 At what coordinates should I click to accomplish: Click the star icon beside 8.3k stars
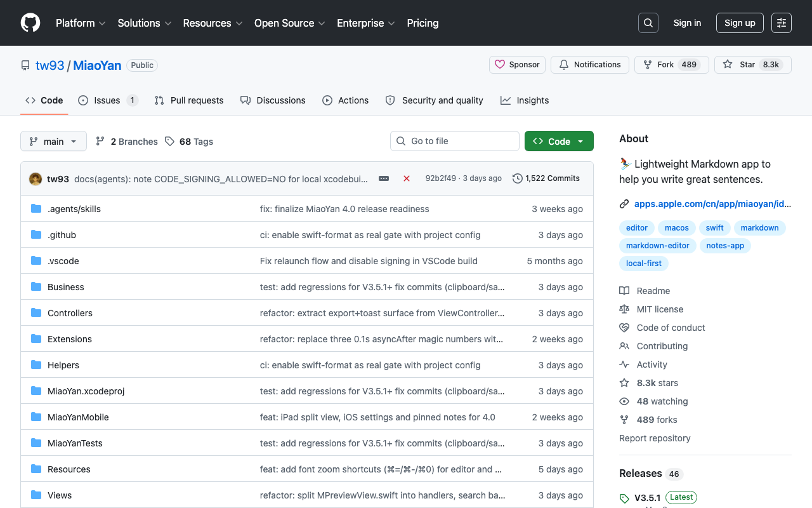click(x=624, y=383)
